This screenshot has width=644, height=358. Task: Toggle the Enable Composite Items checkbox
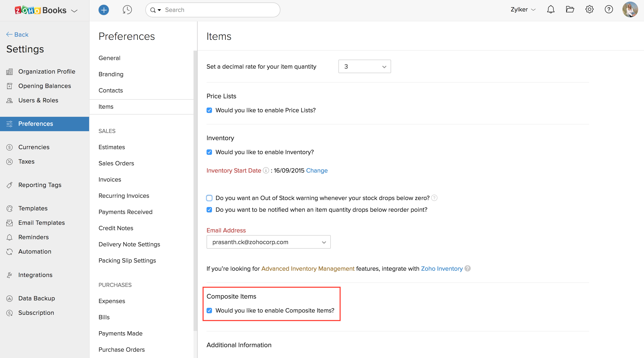click(x=209, y=310)
